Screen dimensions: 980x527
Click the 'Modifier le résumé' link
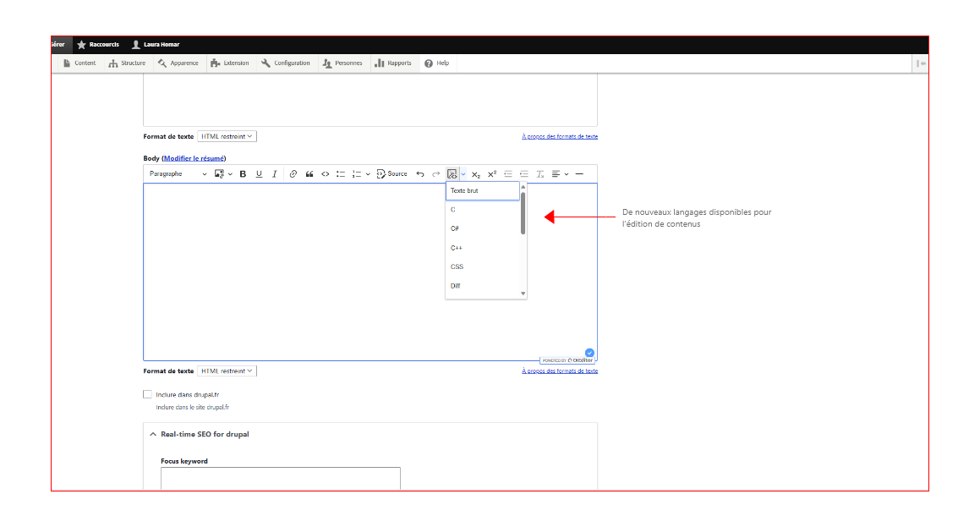click(x=194, y=158)
